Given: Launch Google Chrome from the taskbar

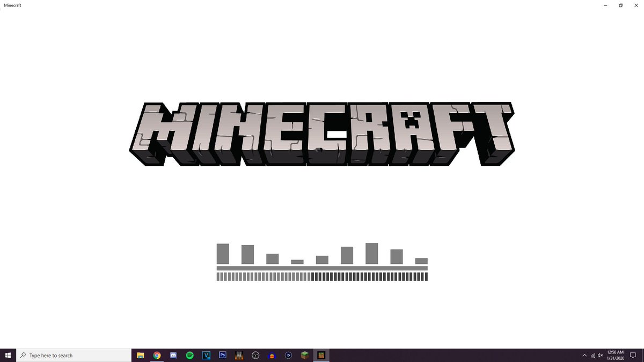Looking at the screenshot, I should (157, 355).
